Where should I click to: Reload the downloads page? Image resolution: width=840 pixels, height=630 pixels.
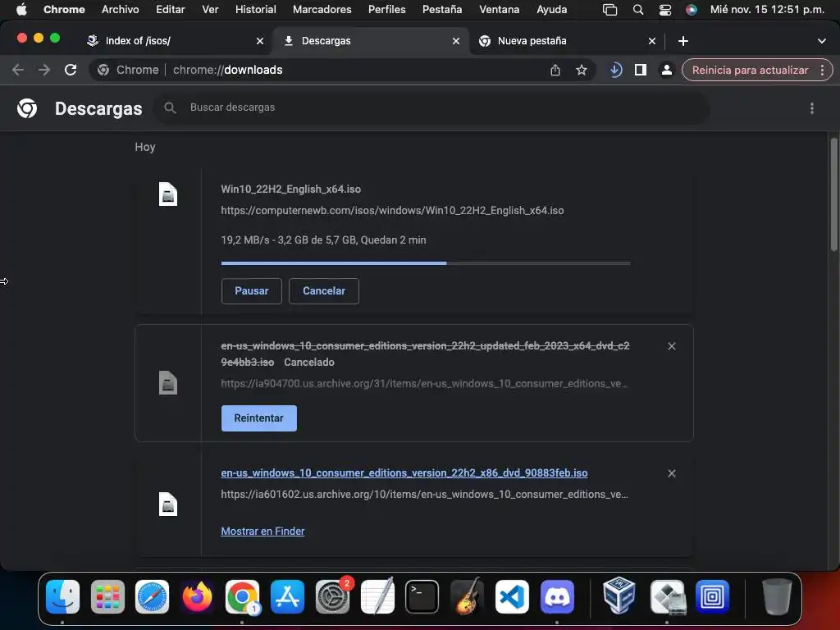coord(71,70)
